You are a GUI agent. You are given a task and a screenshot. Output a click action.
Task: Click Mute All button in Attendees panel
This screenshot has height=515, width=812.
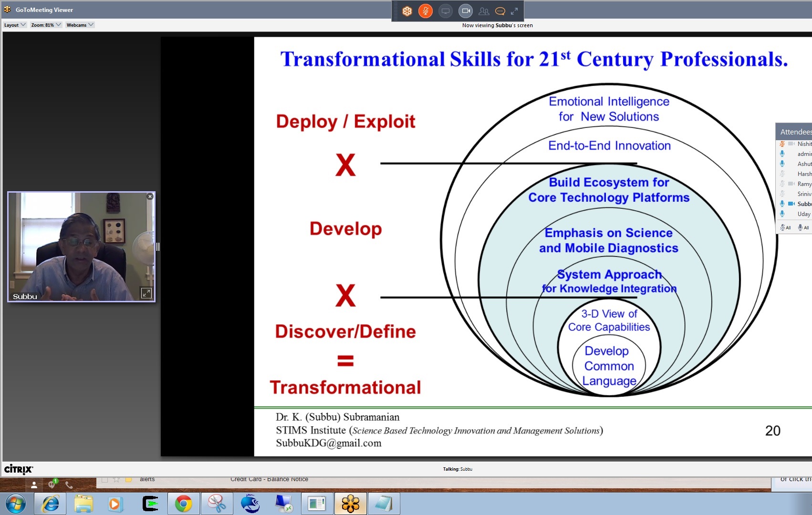coord(785,227)
